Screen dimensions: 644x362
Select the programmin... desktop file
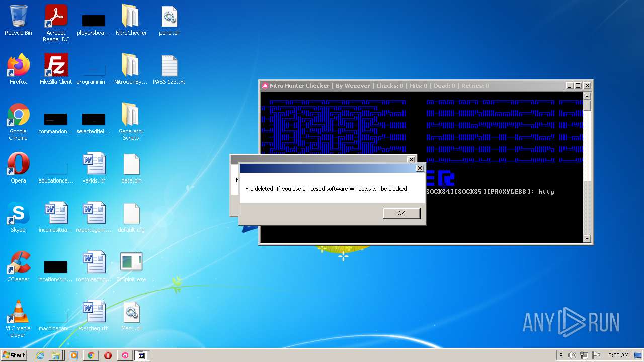[93, 73]
